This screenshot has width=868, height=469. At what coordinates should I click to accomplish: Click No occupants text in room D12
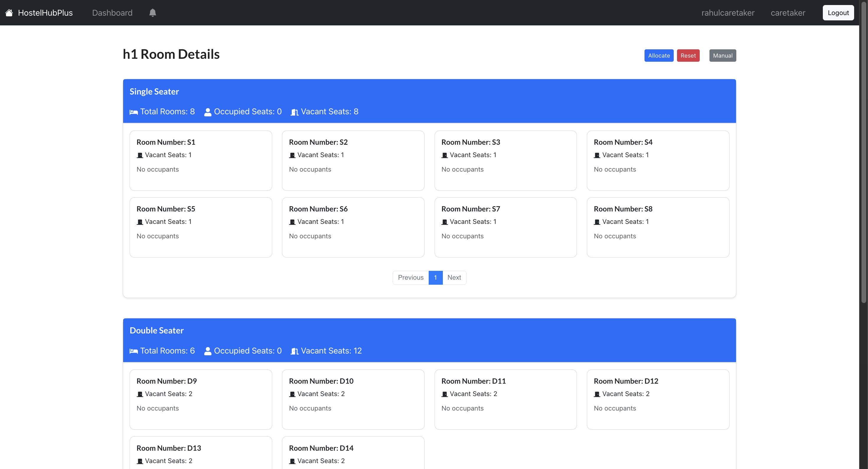tap(615, 408)
